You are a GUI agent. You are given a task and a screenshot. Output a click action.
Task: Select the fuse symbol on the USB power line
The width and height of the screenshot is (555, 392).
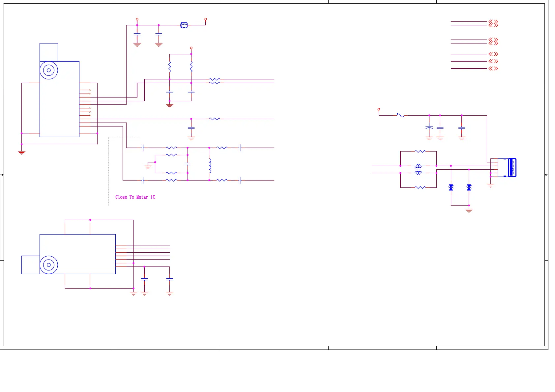coord(400,115)
